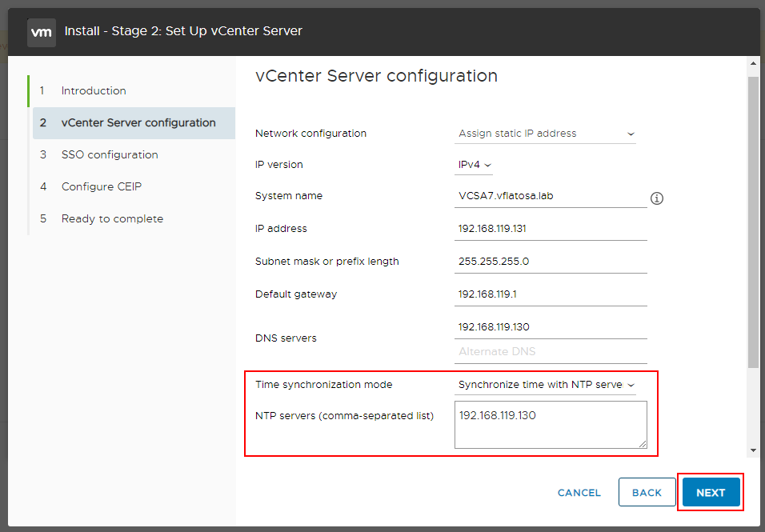Click the Alternate DNS input field
The image size is (765, 532).
coord(551,351)
